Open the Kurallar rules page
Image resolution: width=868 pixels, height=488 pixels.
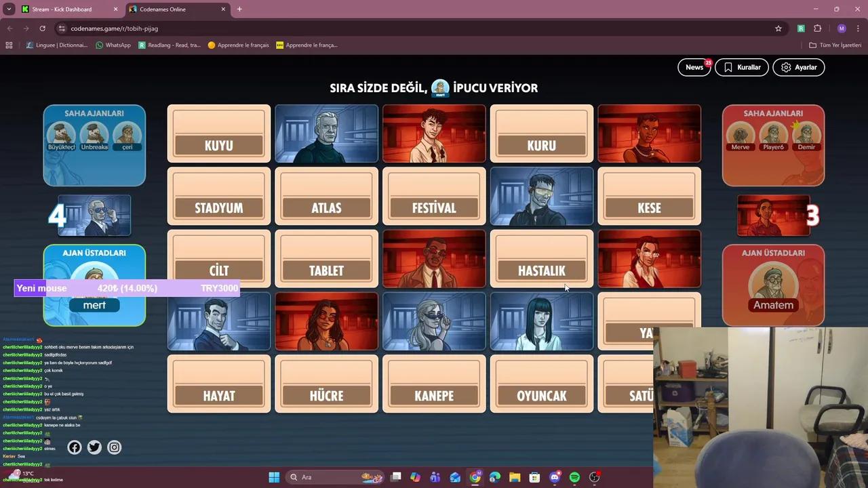[742, 67]
